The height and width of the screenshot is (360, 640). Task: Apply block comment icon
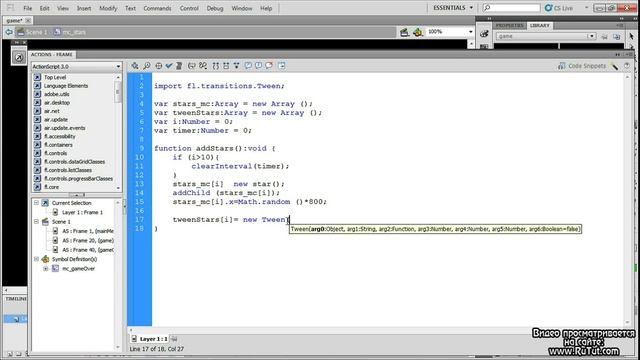(x=248, y=66)
